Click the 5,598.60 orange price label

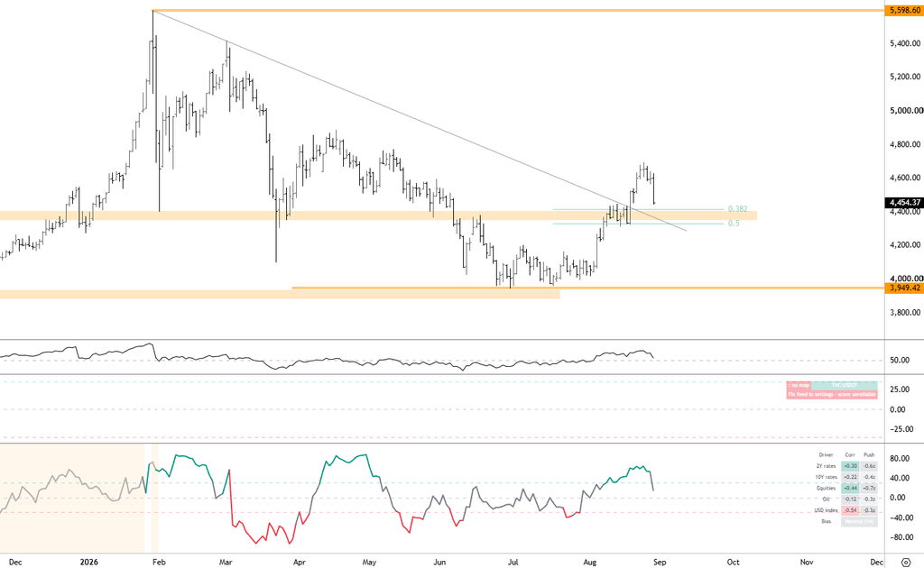pyautogui.click(x=904, y=10)
